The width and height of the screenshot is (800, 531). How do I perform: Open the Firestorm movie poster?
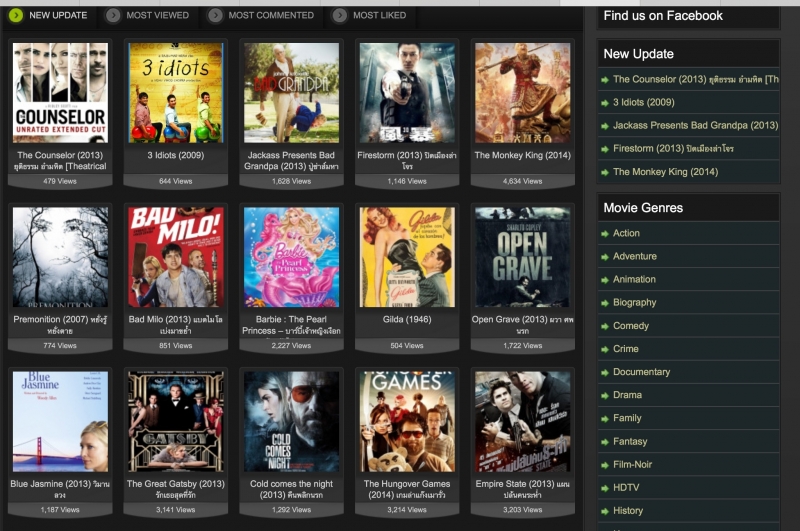pos(407,93)
